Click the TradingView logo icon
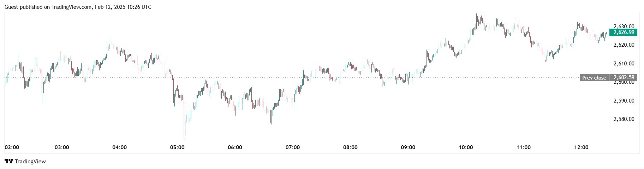644x169 pixels. pos(9,162)
